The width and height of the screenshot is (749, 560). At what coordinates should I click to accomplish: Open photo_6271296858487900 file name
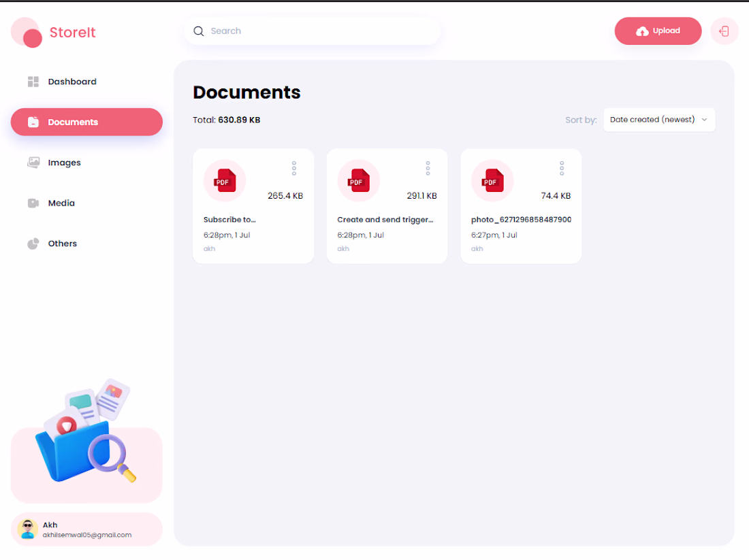[521, 220]
